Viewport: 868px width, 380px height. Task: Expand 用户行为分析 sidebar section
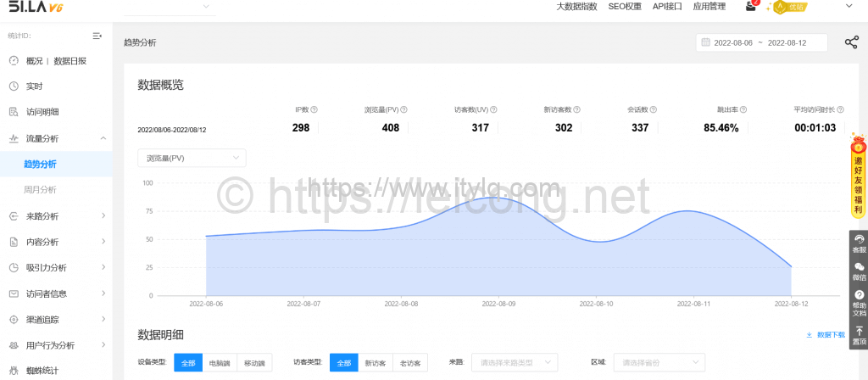[55, 345]
